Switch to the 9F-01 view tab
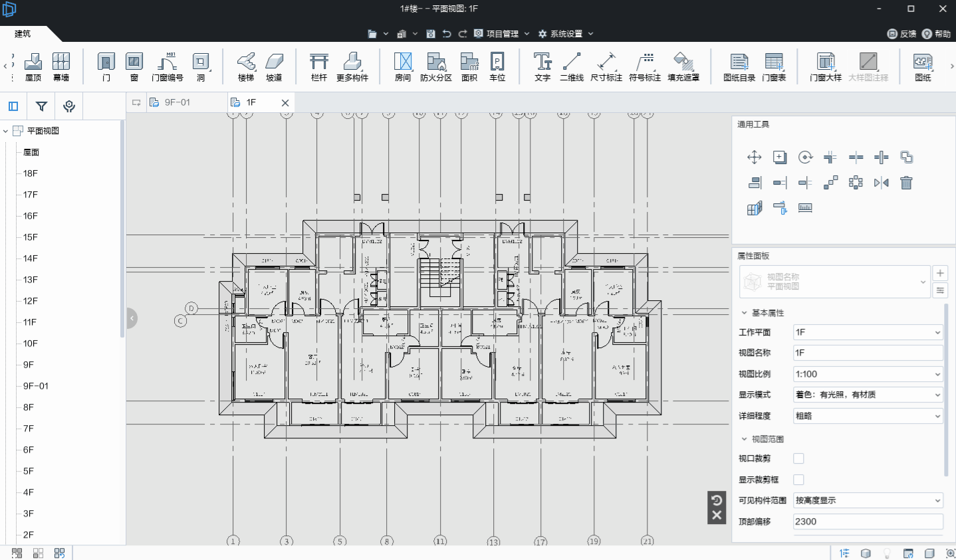This screenshot has width=956, height=560. coord(178,102)
